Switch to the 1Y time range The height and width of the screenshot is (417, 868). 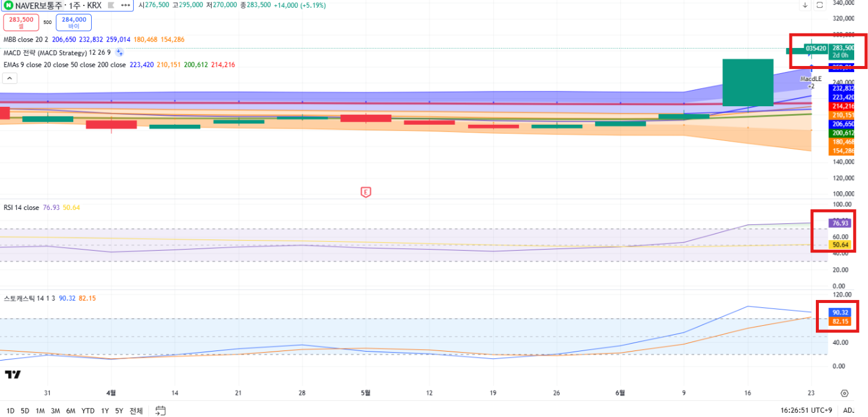(105, 411)
